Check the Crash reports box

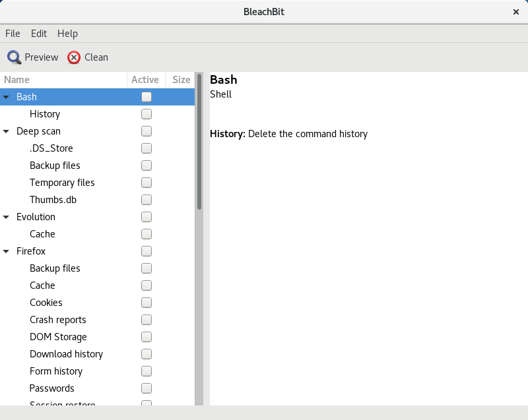[147, 320]
